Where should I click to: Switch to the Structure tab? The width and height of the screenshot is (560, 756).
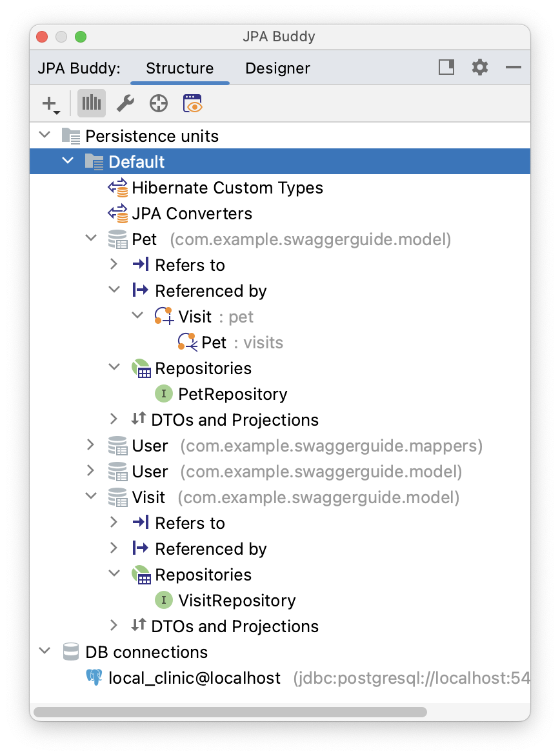coord(180,68)
